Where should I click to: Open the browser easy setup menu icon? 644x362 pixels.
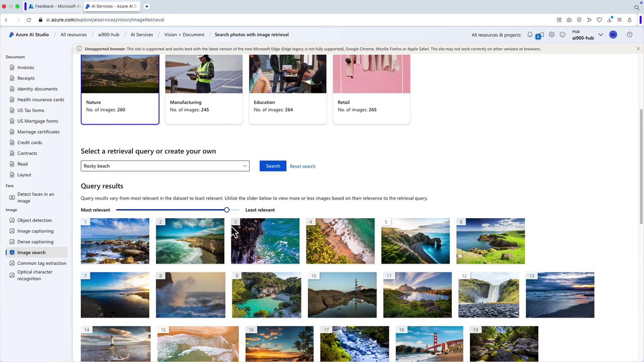pos(619,20)
